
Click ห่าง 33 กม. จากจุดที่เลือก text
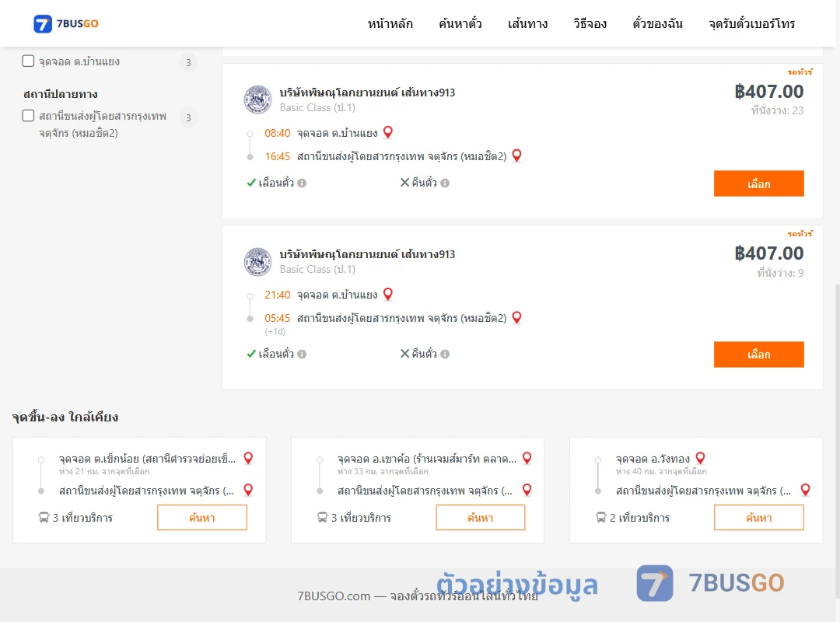tap(383, 471)
